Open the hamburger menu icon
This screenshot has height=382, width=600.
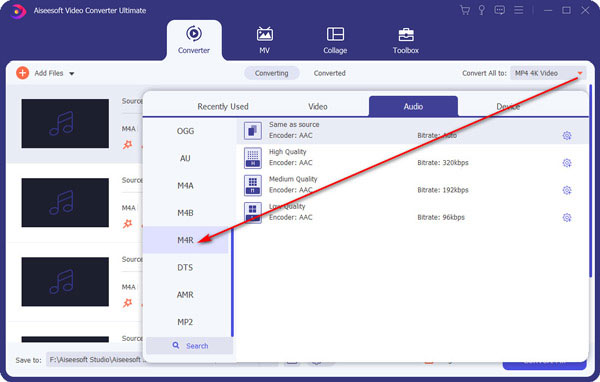coord(518,10)
